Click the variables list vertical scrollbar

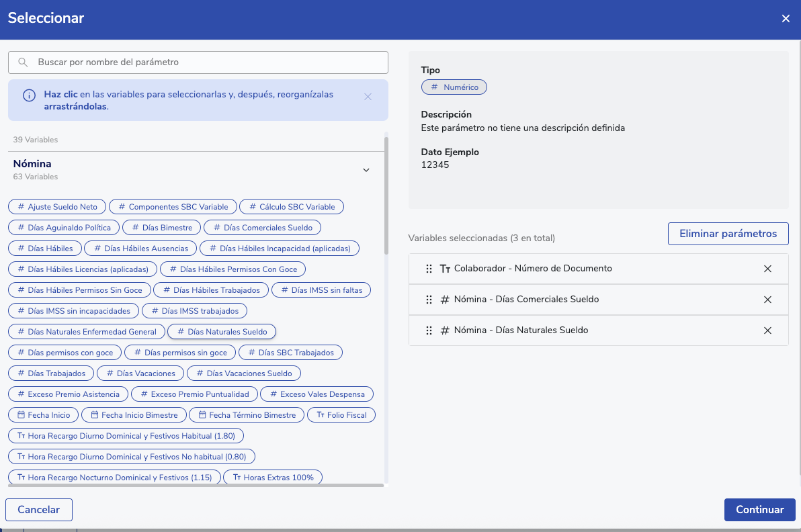point(386,195)
